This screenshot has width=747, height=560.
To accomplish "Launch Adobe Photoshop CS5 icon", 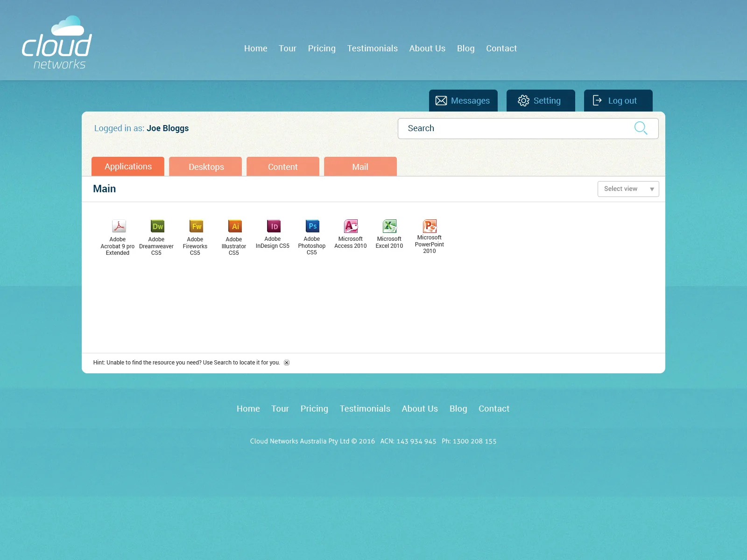I will (312, 226).
